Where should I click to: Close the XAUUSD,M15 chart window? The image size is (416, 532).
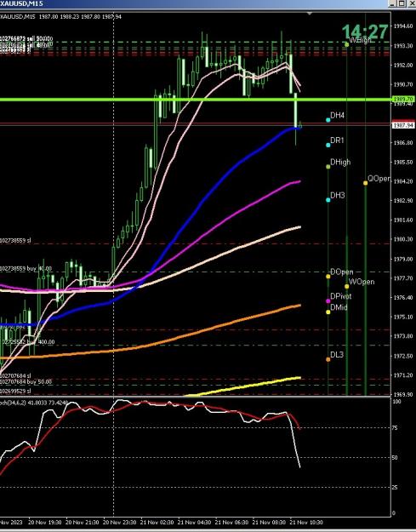click(x=411, y=3)
